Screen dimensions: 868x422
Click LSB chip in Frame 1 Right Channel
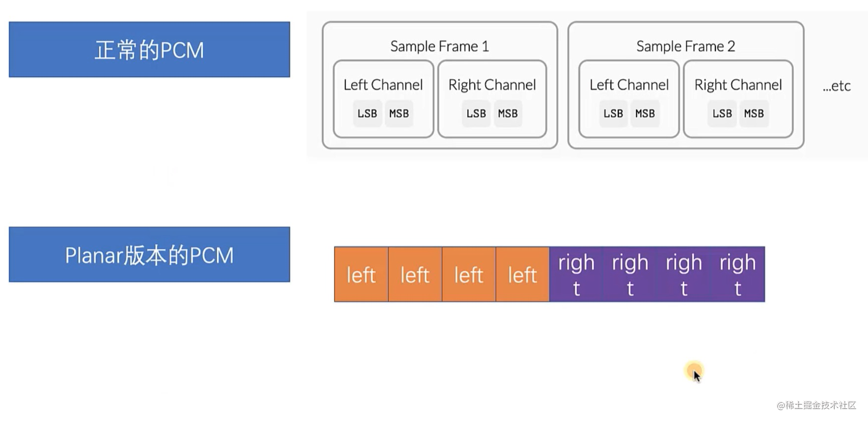476,113
